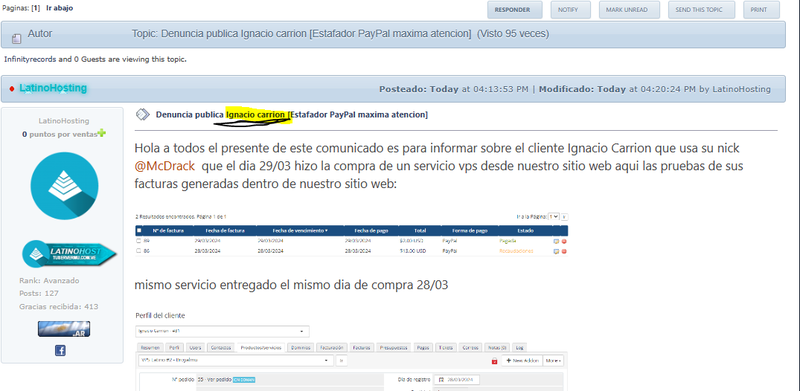Click the Argentina .AR flag badge
The image size is (800, 391).
click(x=64, y=329)
